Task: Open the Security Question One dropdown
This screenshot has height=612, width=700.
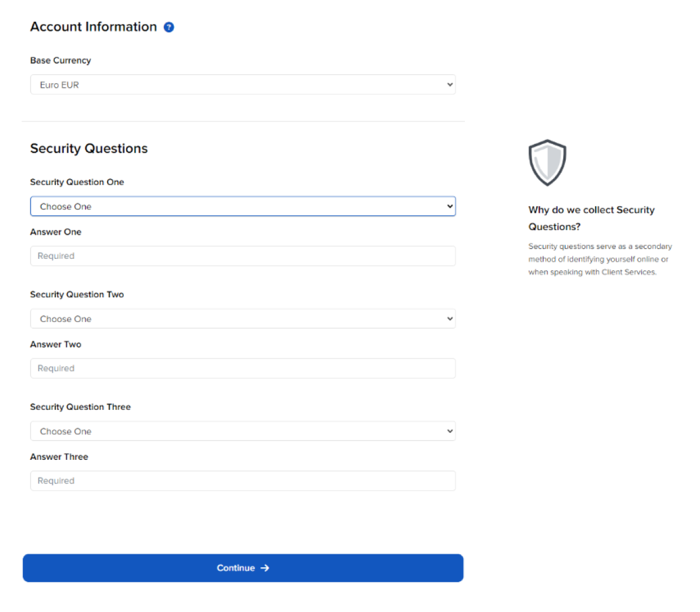Action: [x=243, y=206]
